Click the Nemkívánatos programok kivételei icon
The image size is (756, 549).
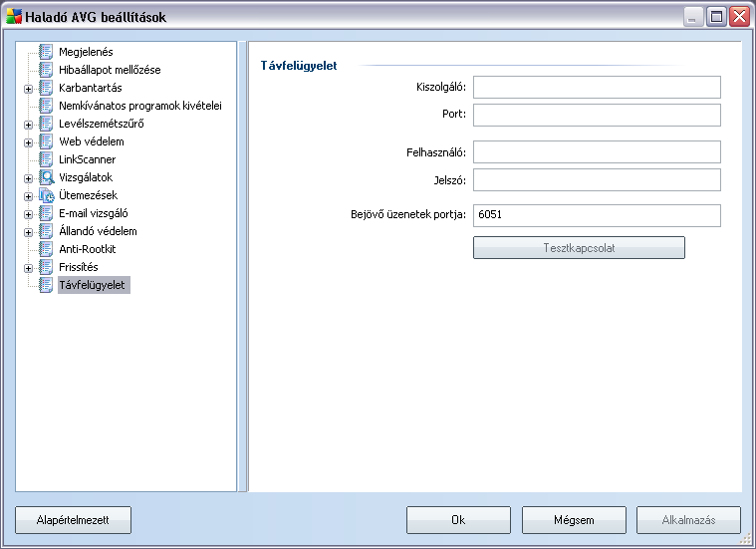(46, 106)
